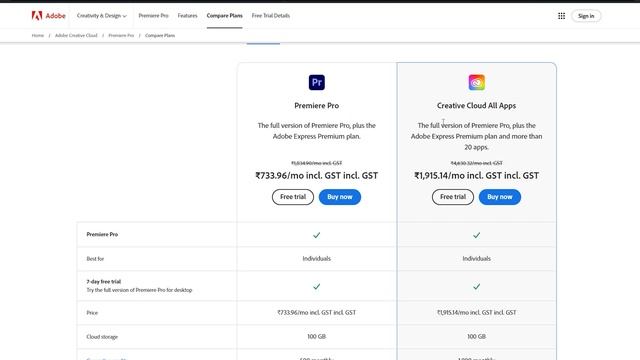
Task: Click ₹733.96/mo cell in Price row
Action: 316,313
